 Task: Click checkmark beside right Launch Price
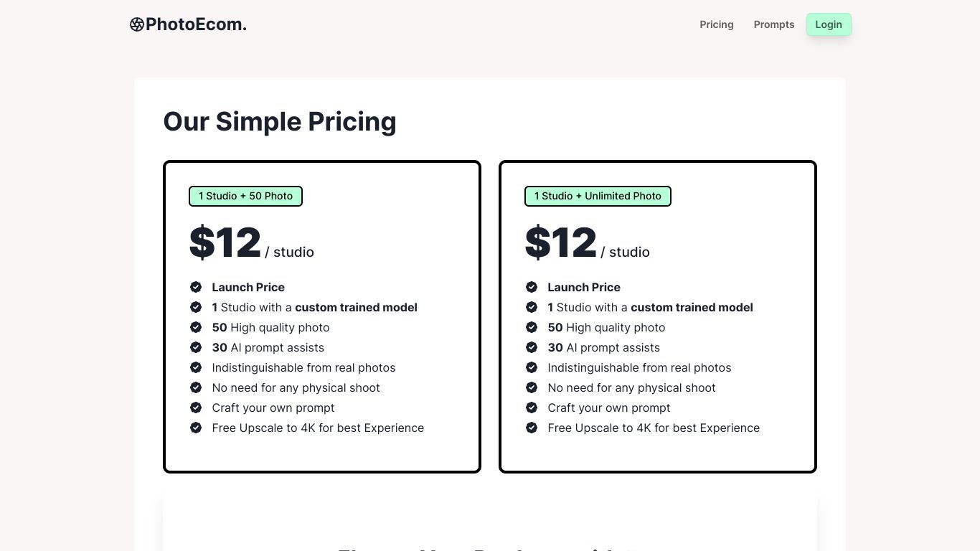click(x=532, y=287)
